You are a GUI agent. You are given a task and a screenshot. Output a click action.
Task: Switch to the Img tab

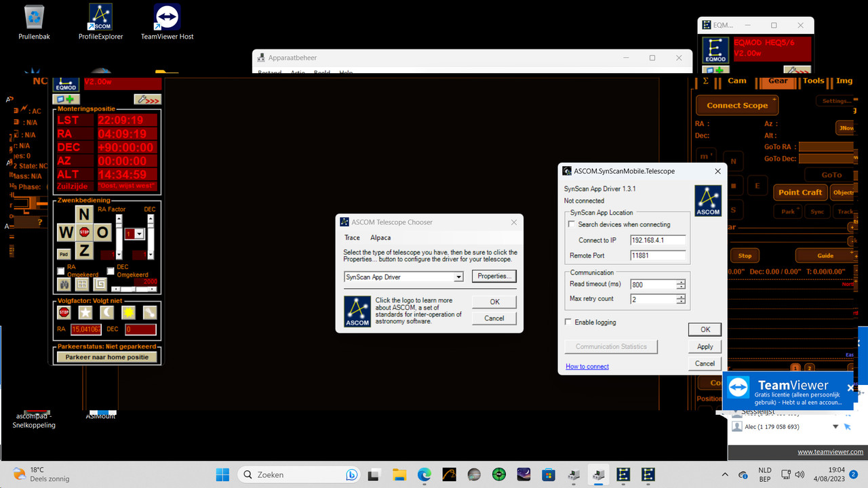844,81
